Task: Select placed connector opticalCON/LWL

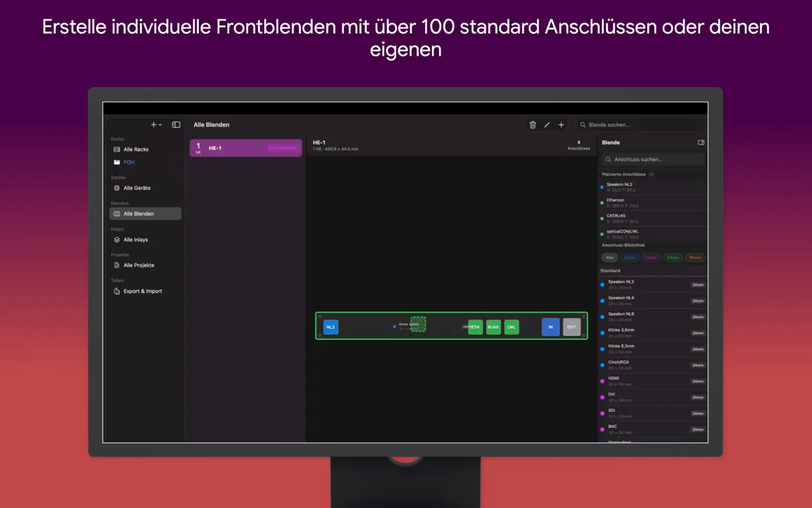Action: pos(653,234)
